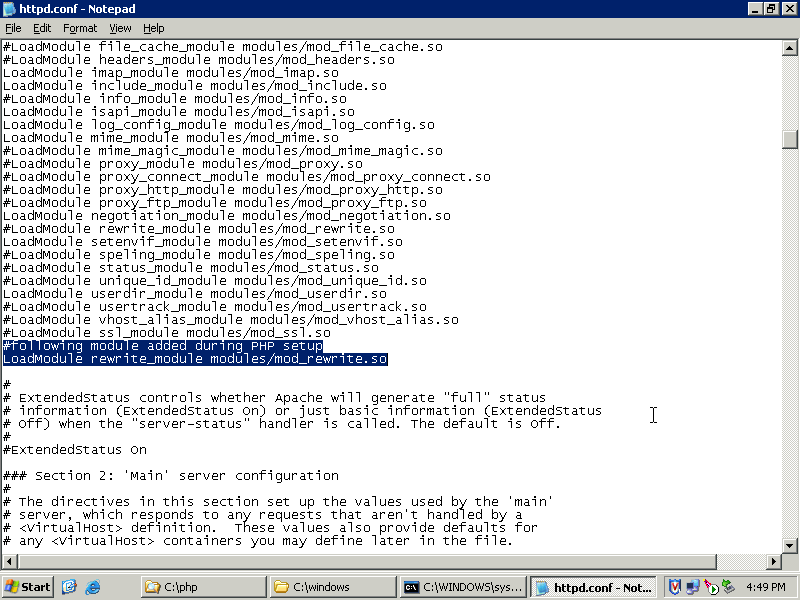
Task: Click the McAfee shield tray icon
Action: click(x=675, y=587)
